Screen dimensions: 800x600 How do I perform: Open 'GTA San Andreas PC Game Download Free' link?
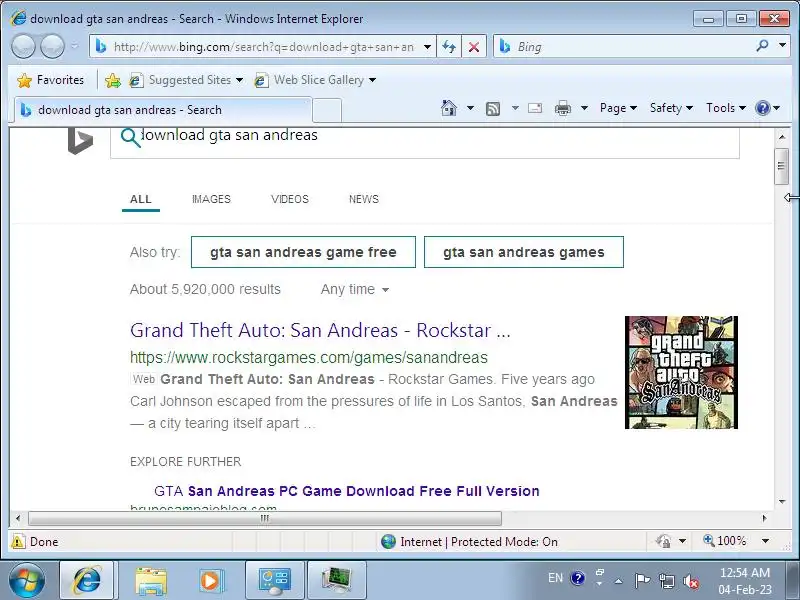tap(346, 491)
